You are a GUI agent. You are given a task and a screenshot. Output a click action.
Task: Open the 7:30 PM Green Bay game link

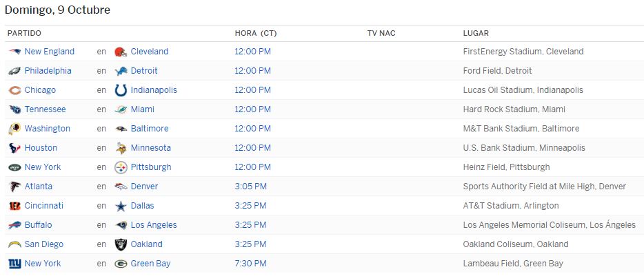pyautogui.click(x=250, y=264)
